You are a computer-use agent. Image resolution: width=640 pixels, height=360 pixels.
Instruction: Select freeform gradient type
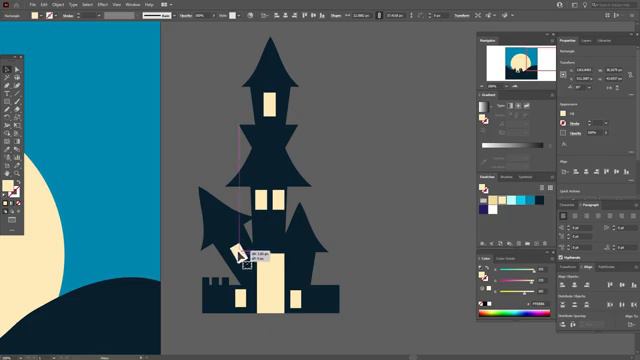click(x=527, y=106)
